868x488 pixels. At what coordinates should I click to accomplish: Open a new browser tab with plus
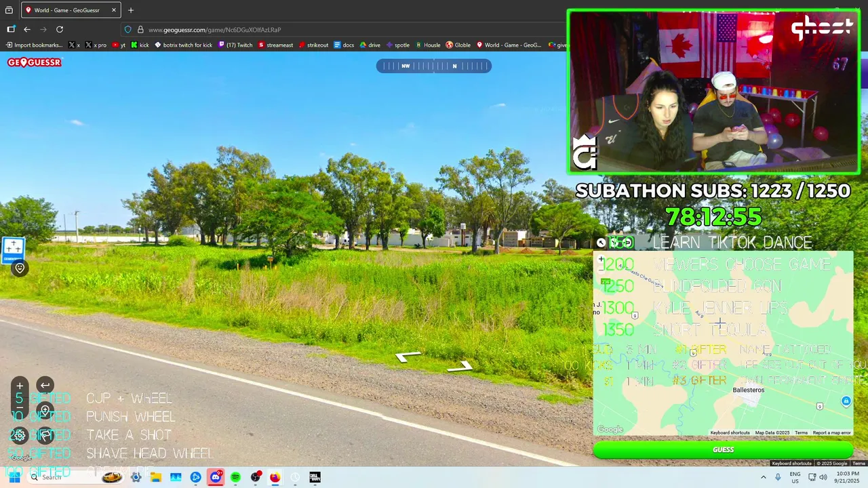tap(131, 10)
